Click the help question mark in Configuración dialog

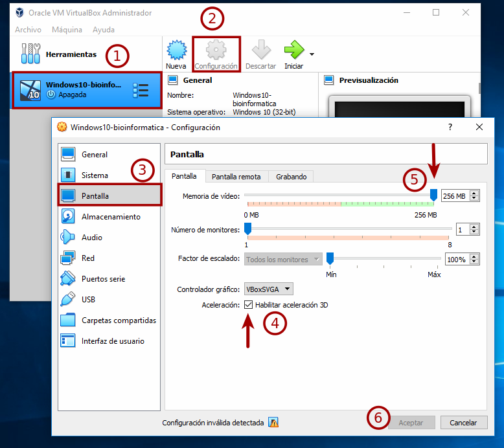point(450,127)
